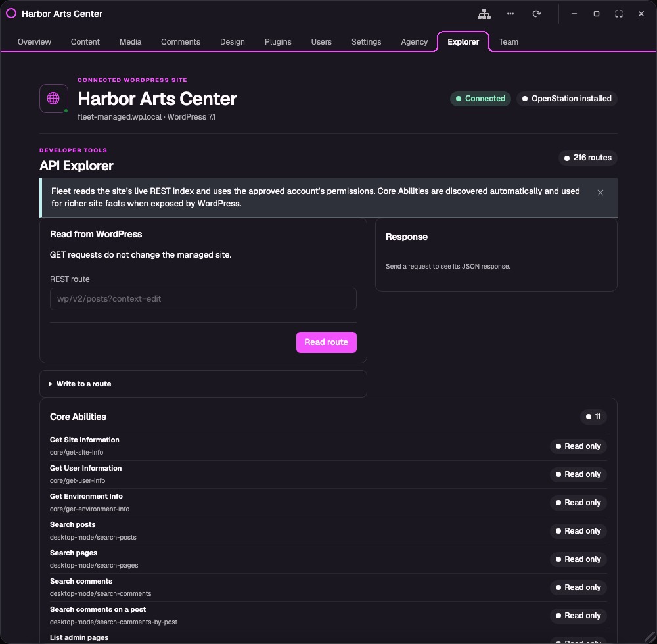Go to the Agency tab
657x644 pixels.
[x=415, y=42]
